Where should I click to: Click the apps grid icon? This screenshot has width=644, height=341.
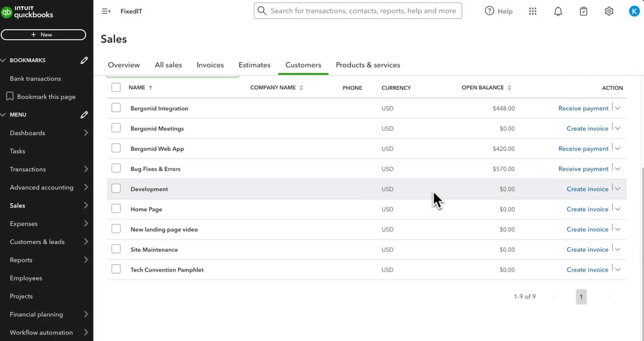click(532, 11)
